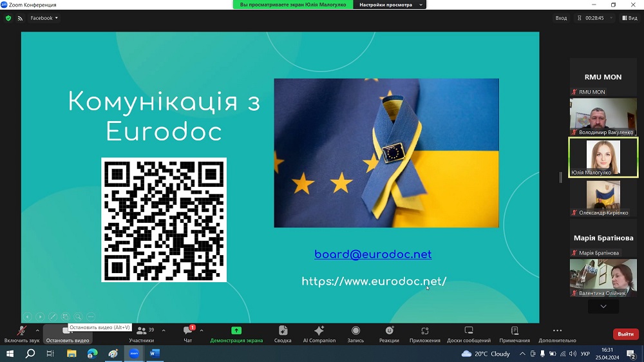Start recording with the Запись icon

[355, 330]
